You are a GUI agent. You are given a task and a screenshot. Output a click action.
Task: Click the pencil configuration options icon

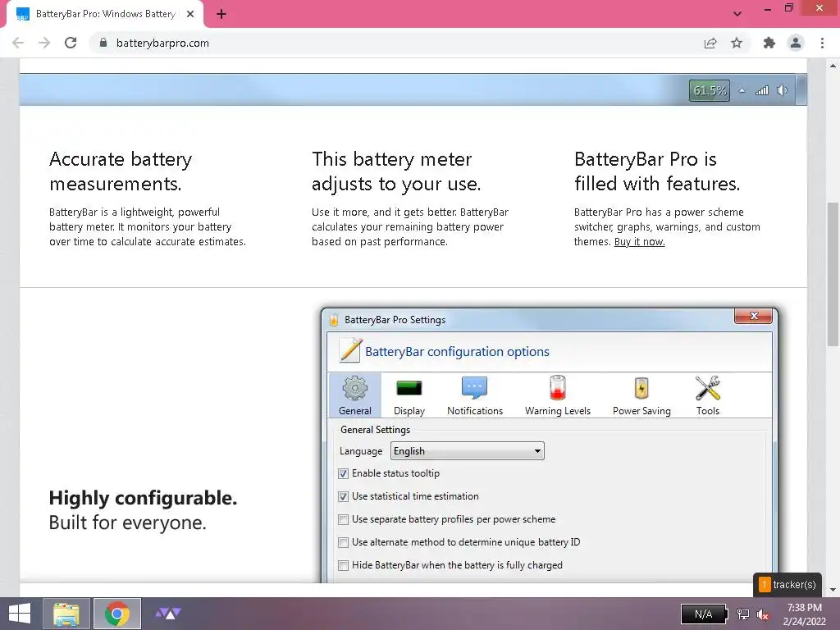click(x=350, y=350)
